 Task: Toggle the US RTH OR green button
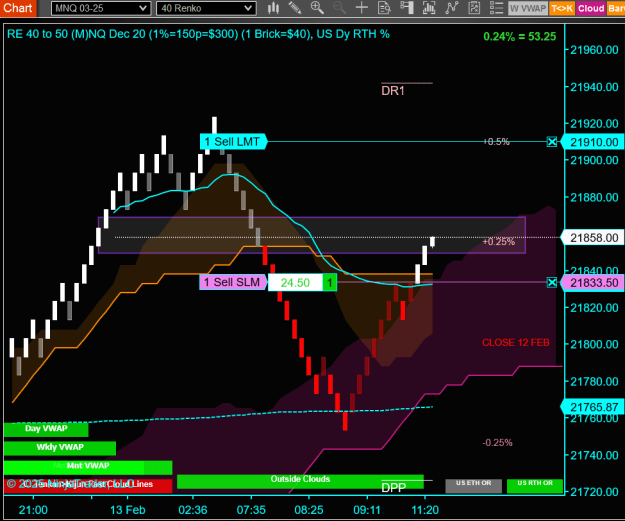click(x=535, y=486)
